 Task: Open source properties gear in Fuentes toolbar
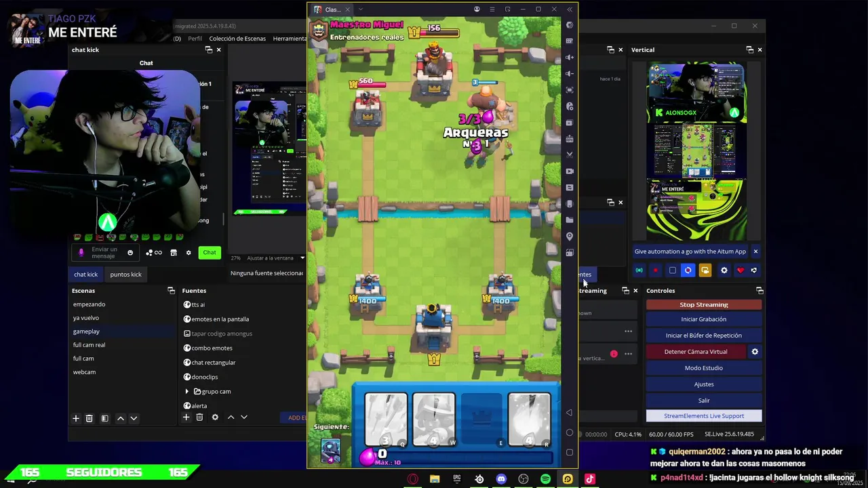click(215, 417)
